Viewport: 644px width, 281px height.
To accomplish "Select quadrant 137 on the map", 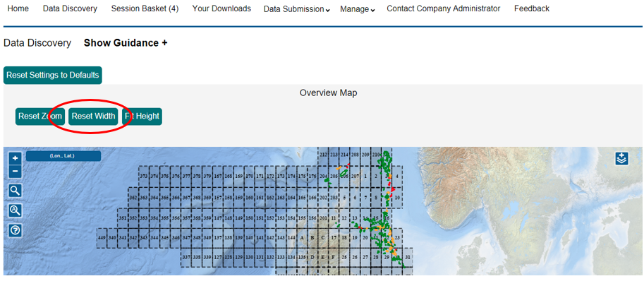I will 218,238.
